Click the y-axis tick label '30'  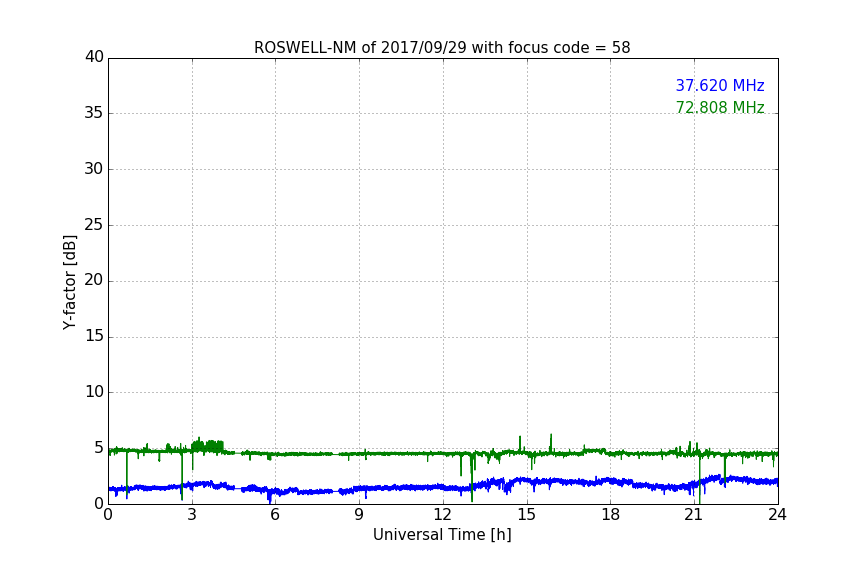tap(94, 169)
